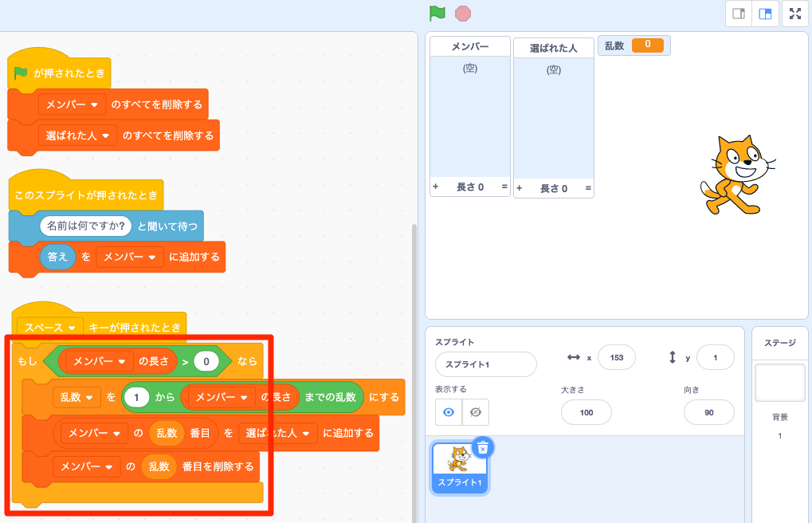
Task: Edit the sprite name field スプライト1
Action: [486, 364]
